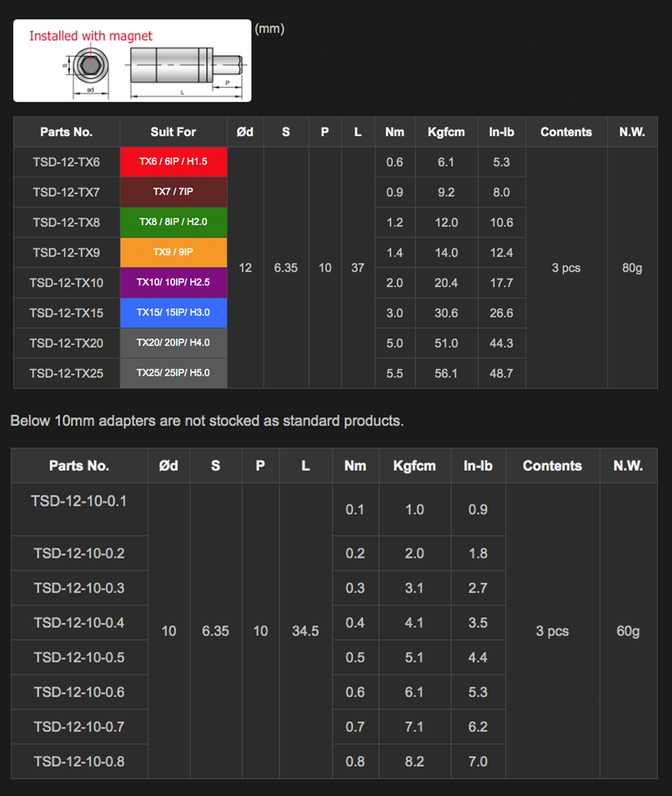
Task: Click part number TSD-12-10-0.6
Action: [x=79, y=692]
